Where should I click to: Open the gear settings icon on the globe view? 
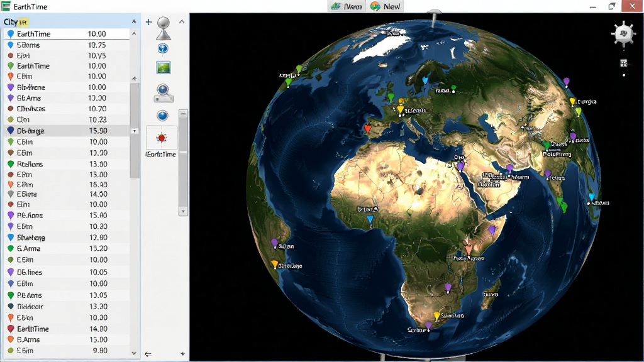[x=623, y=34]
